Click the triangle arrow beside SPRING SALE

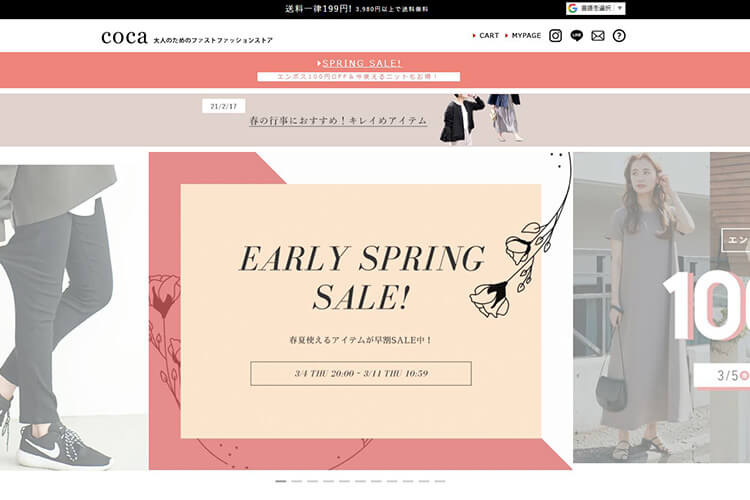click(319, 63)
